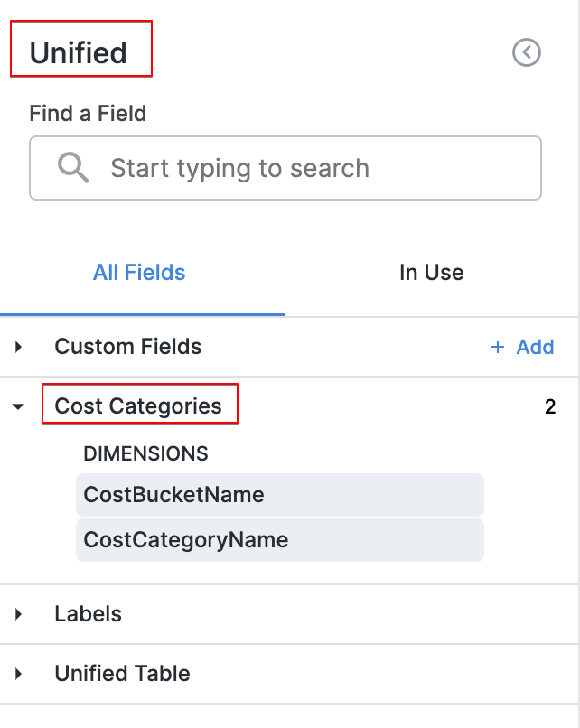Click the Cost Categories section title
The width and height of the screenshot is (580, 728).
click(138, 406)
